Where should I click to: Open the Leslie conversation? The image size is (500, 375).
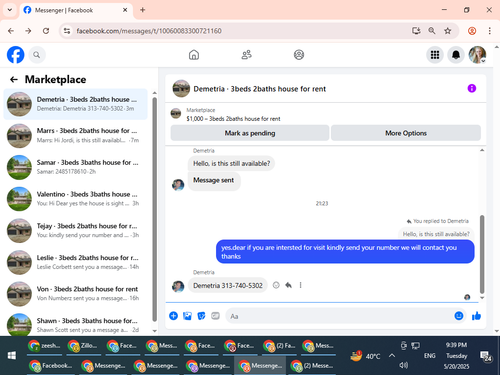(75, 262)
